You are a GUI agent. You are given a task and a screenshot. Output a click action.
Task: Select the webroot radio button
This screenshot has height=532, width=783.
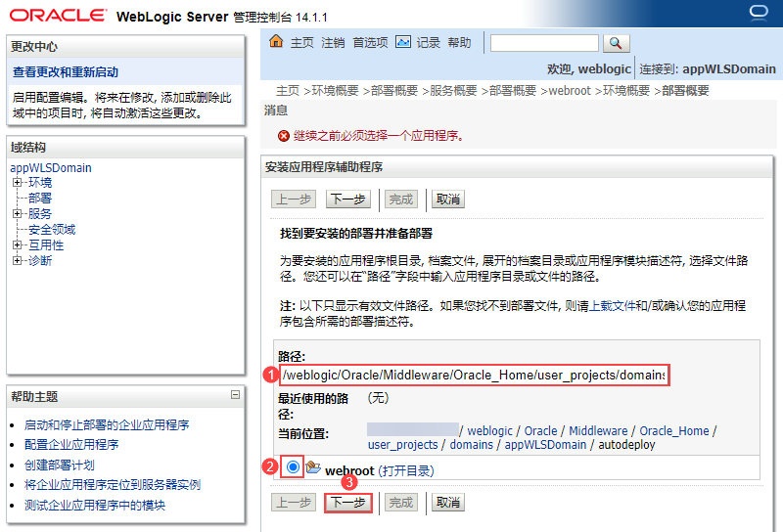(x=293, y=467)
